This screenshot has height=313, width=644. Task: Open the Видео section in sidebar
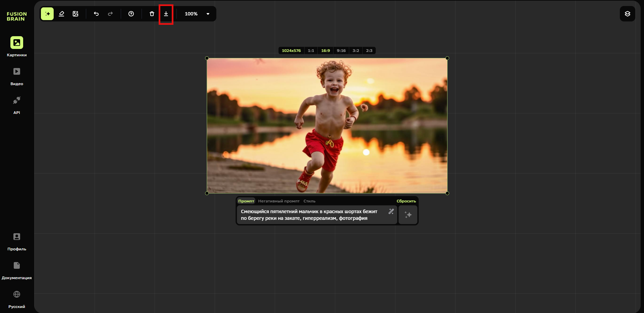pos(17,76)
